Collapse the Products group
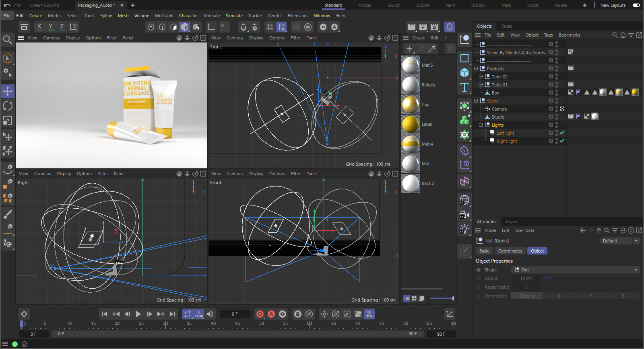 [x=476, y=68]
